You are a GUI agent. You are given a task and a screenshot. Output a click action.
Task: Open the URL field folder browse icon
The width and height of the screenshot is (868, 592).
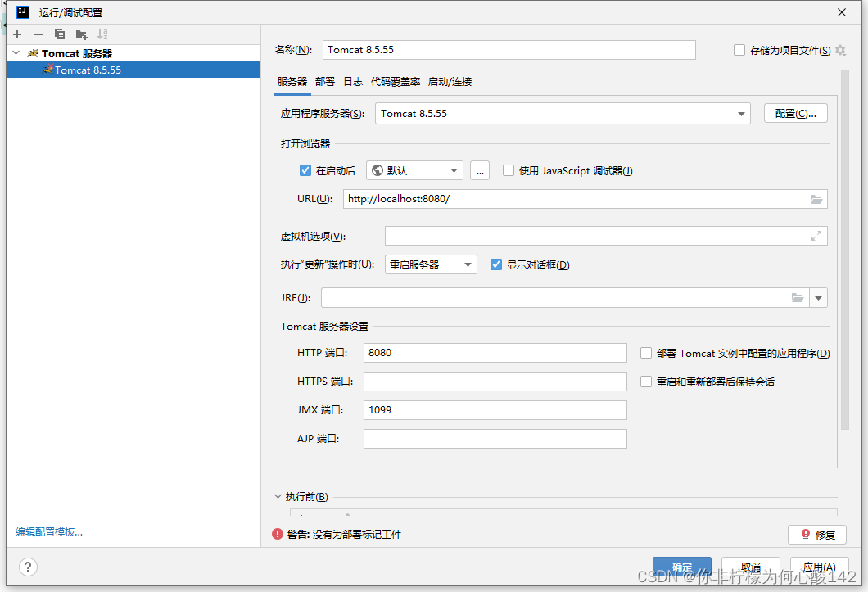[x=816, y=199]
